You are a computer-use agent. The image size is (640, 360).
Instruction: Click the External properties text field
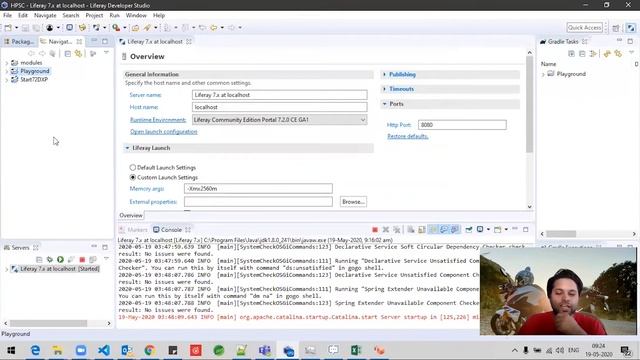click(258, 202)
